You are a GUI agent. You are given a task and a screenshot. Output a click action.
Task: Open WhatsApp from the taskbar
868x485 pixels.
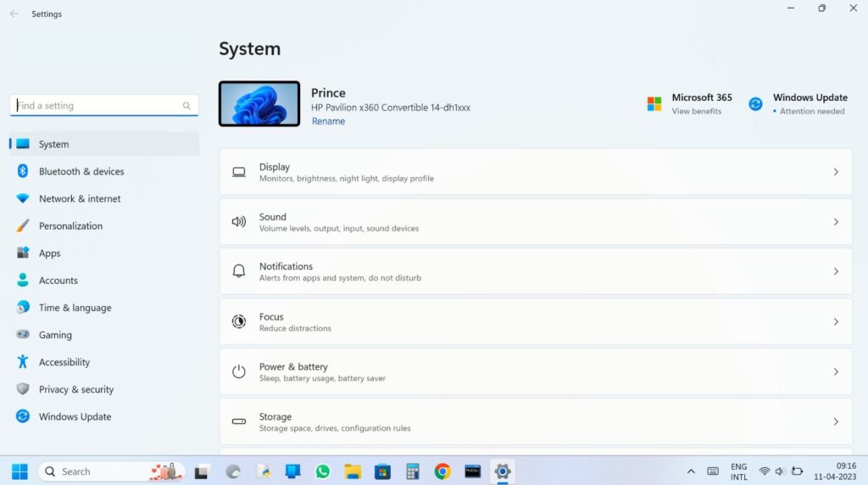[322, 471]
